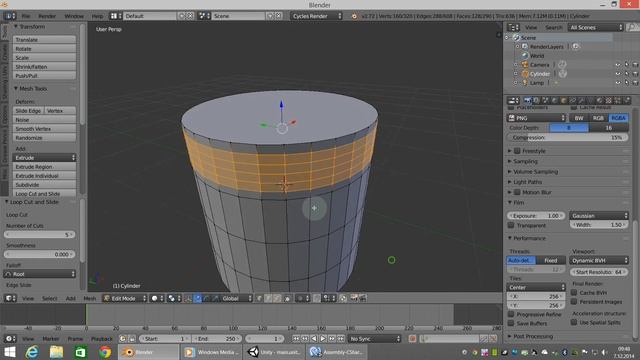Open the Global orientation dropdown
640x360 pixels.
(237, 298)
